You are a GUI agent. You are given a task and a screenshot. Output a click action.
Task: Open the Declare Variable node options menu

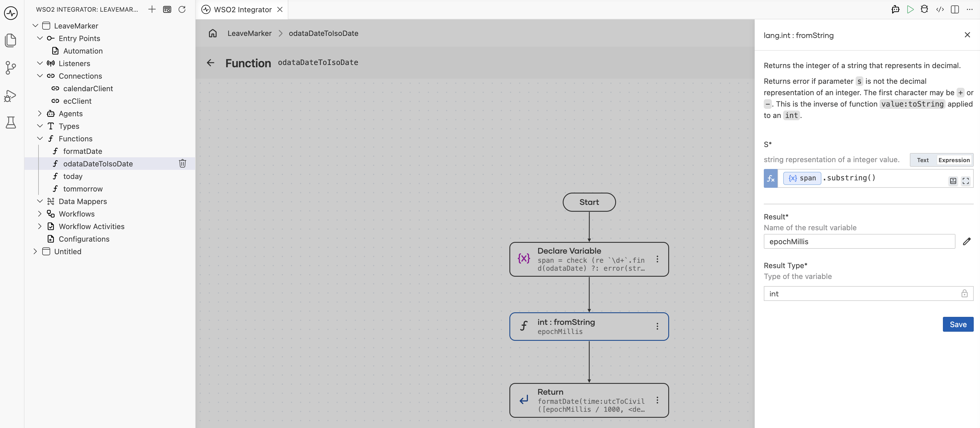657,259
